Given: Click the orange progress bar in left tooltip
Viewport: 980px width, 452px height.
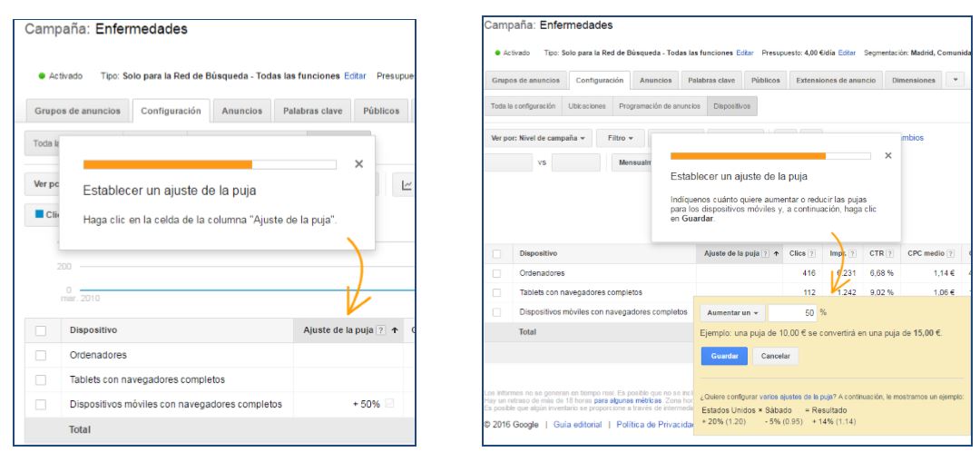Looking at the screenshot, I should click(x=168, y=164).
